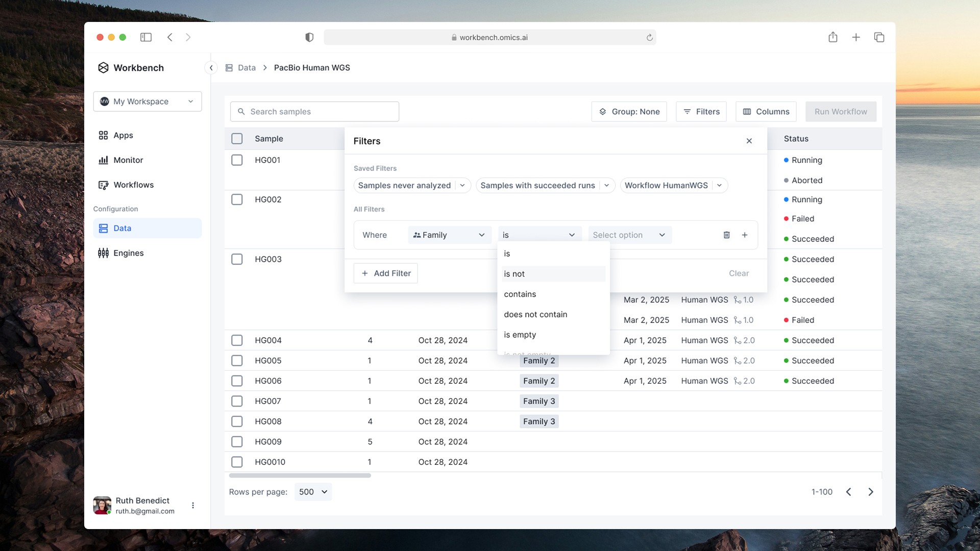Screen dimensions: 980x551
Task: Tick the HG005 row checkbox
Action: coord(237,361)
